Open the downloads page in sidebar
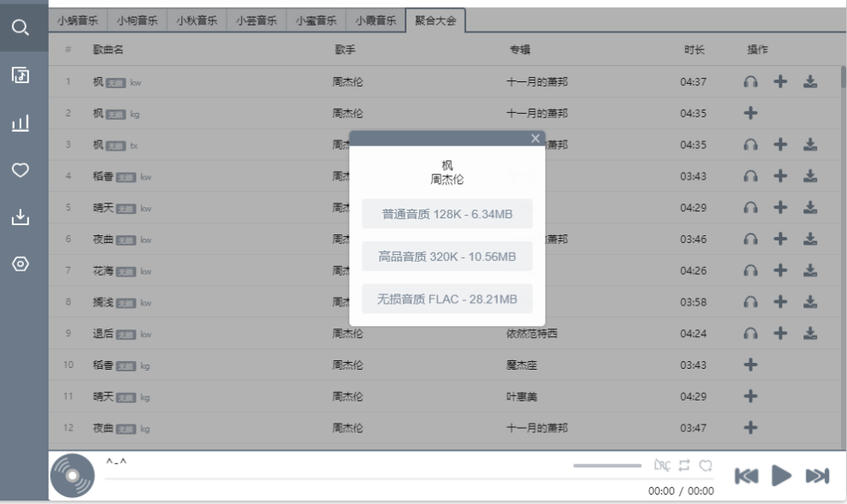847x504 pixels. coord(21,217)
